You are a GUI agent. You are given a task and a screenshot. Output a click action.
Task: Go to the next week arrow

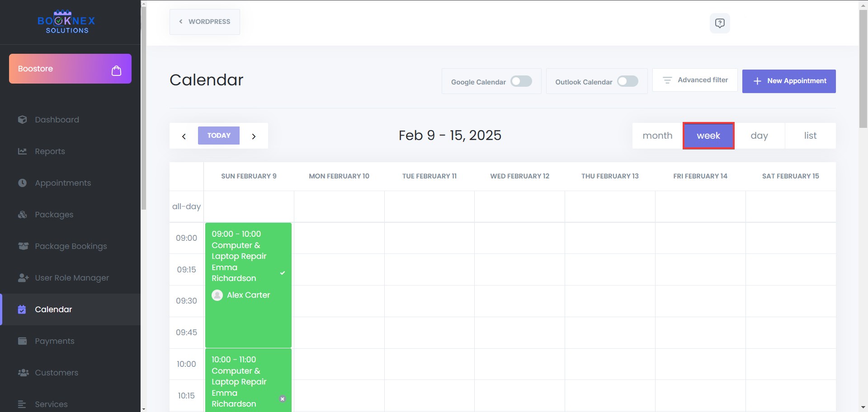pos(254,136)
